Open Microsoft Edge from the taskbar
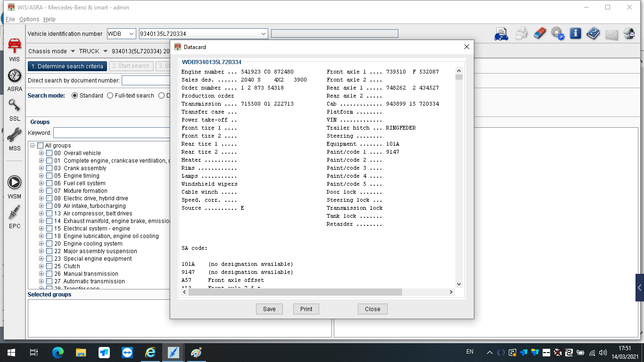 58,352
